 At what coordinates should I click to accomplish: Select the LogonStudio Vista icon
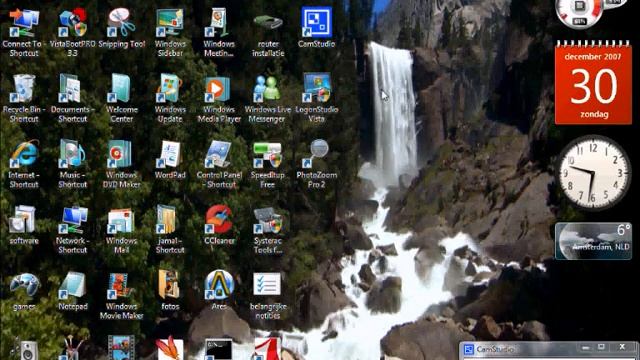tap(316, 87)
